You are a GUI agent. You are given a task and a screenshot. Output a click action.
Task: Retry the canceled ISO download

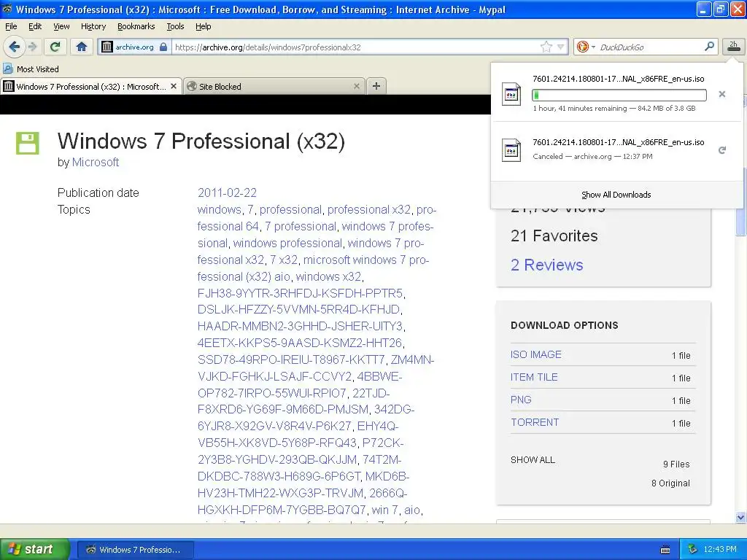(721, 150)
